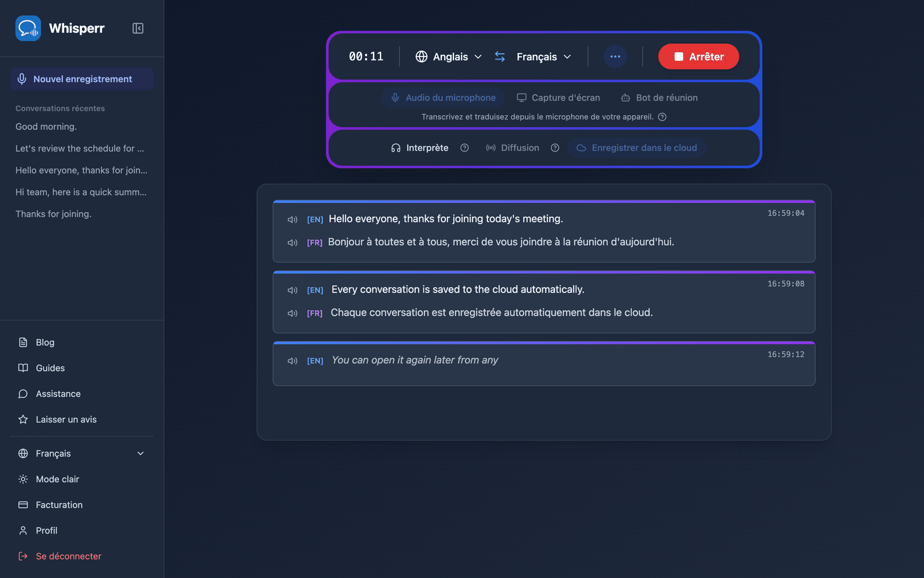Open conversation 'Hi team, here is a quick summ...'
The height and width of the screenshot is (578, 924).
[81, 192]
